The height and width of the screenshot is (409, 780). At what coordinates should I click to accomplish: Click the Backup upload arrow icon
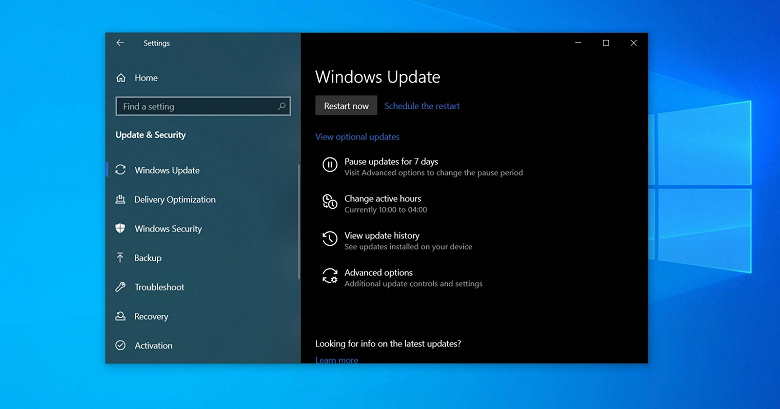(120, 258)
